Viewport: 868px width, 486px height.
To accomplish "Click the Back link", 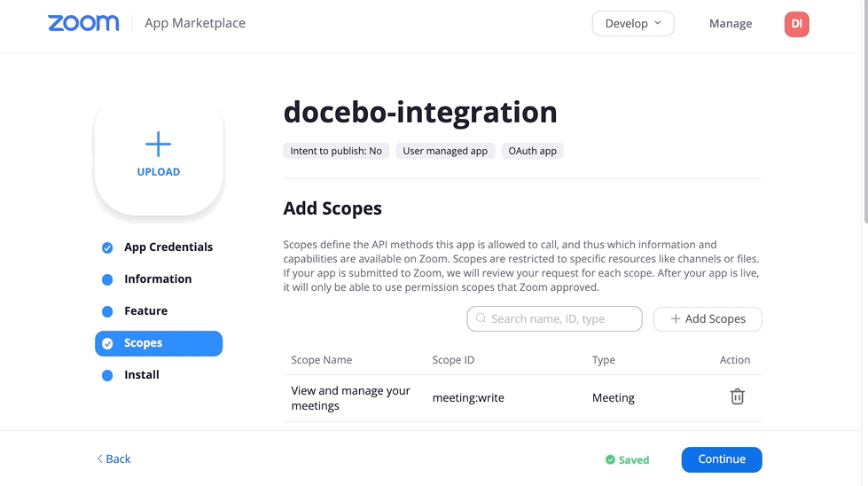I will 113,459.
